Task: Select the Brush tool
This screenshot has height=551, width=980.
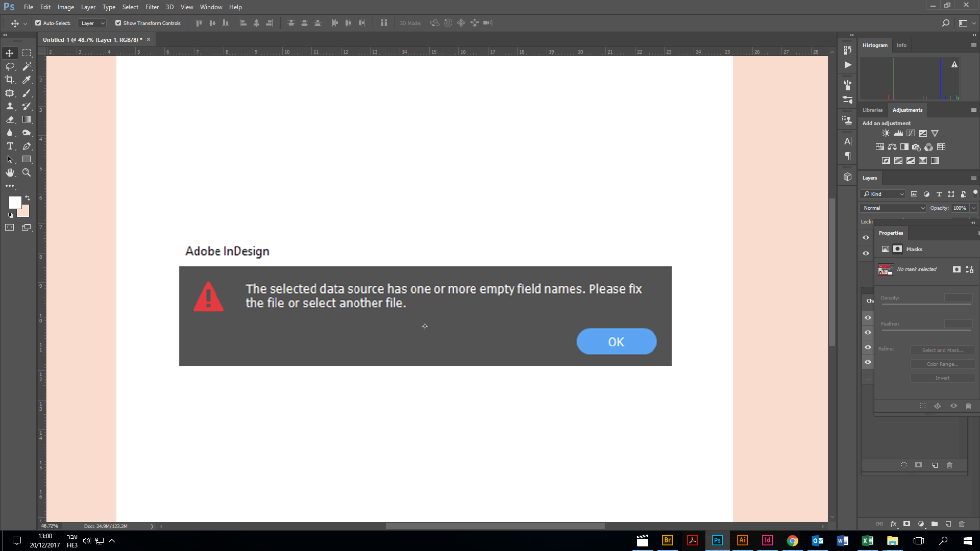Action: [27, 93]
